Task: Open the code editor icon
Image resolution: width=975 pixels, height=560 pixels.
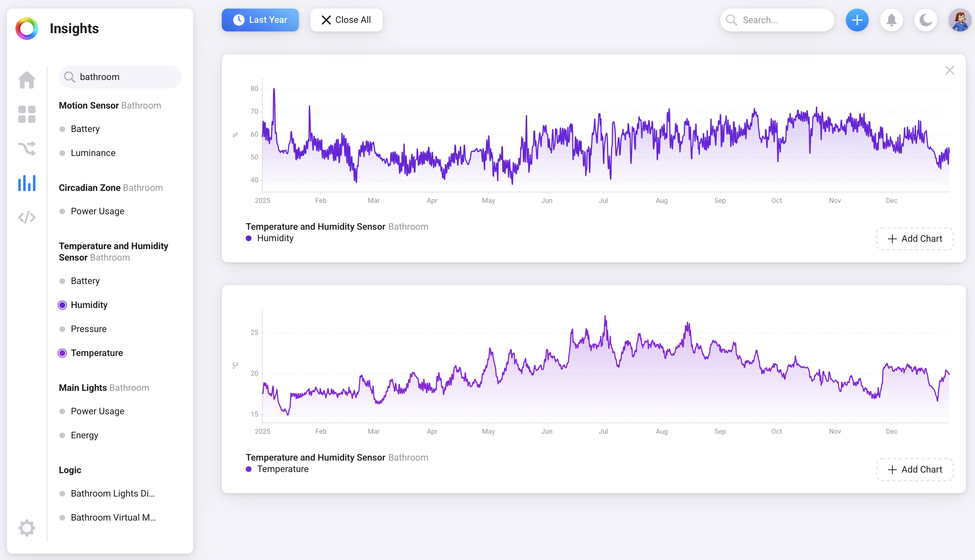Action: click(x=27, y=217)
